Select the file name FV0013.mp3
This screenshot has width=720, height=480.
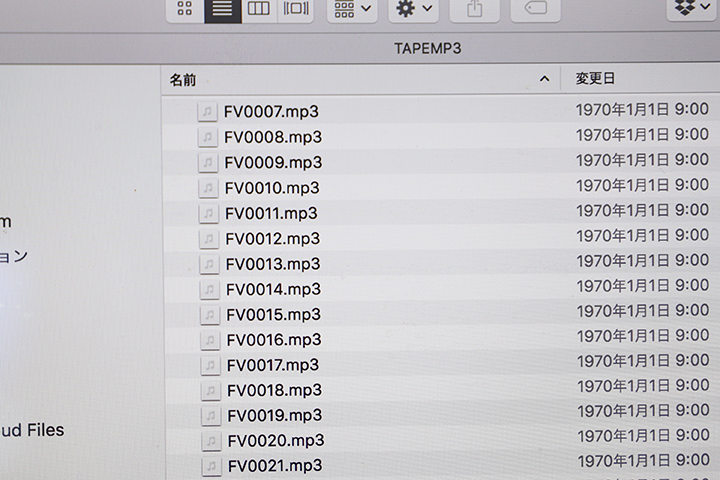[x=273, y=264]
